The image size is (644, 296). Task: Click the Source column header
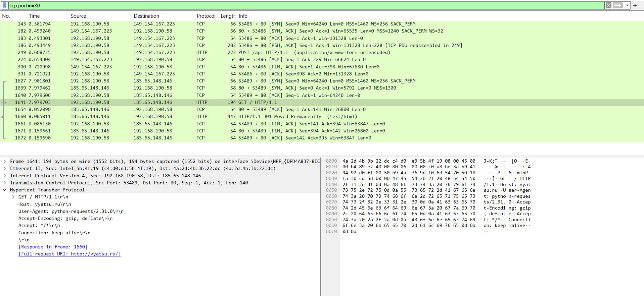78,16
